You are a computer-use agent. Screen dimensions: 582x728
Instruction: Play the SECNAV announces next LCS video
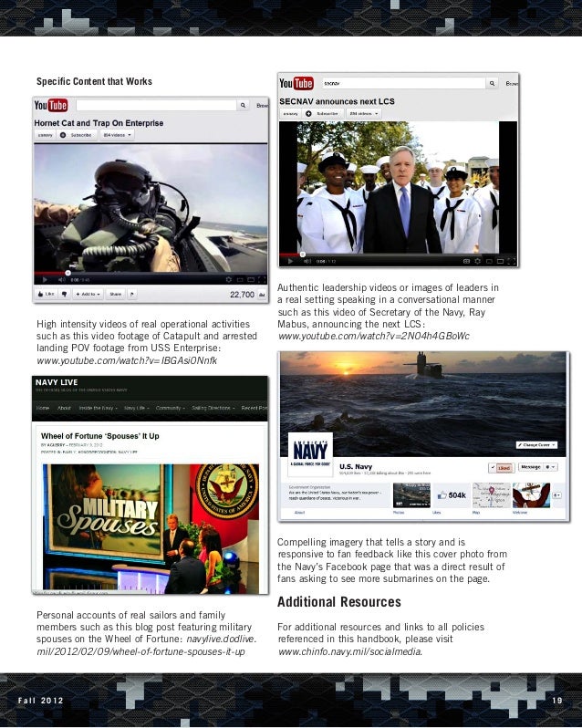pos(290,262)
